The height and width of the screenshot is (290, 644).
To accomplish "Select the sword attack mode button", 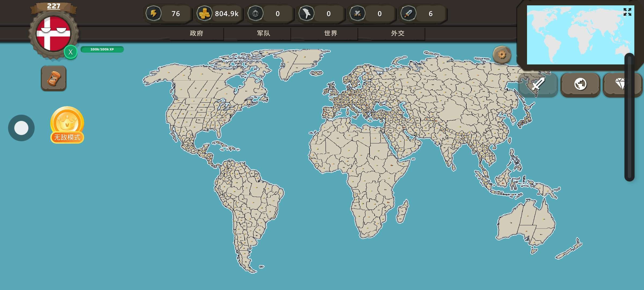I will (x=538, y=84).
